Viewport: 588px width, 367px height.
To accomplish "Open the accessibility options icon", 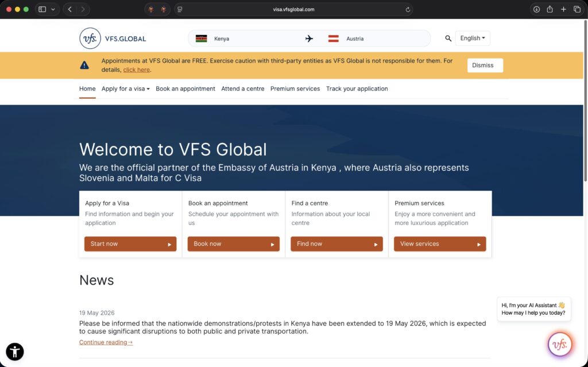I will pos(14,352).
